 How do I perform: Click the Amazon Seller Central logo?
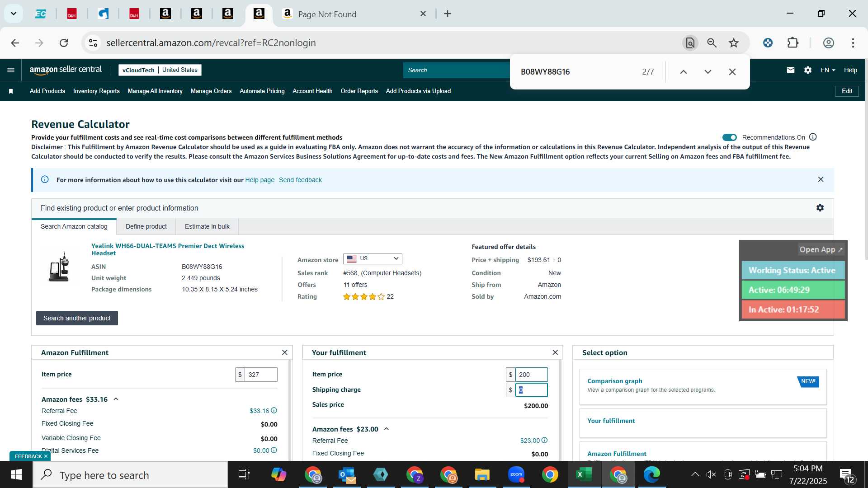(x=66, y=70)
